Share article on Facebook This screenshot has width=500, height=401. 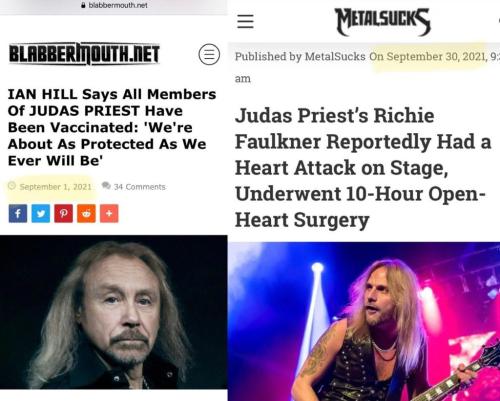pos(18,213)
